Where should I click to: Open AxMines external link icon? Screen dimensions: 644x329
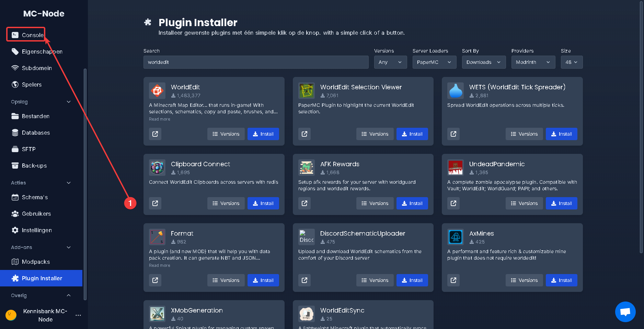pyautogui.click(x=453, y=280)
